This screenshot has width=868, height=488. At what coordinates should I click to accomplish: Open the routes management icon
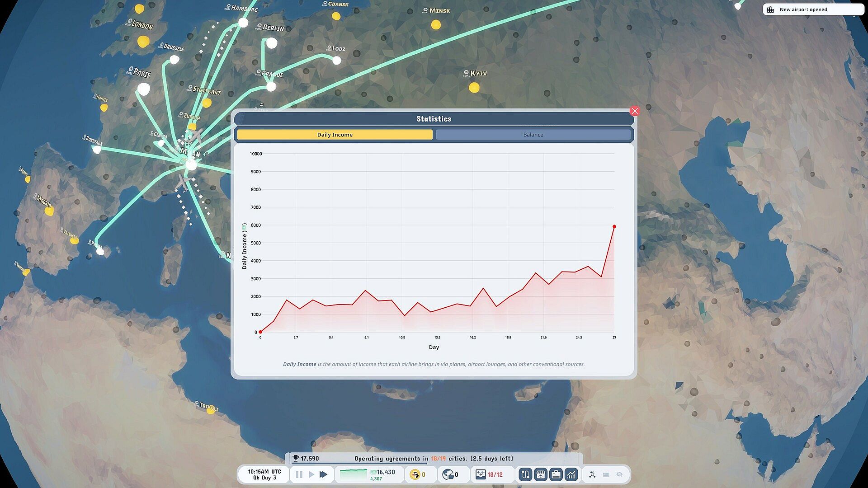pos(525,474)
